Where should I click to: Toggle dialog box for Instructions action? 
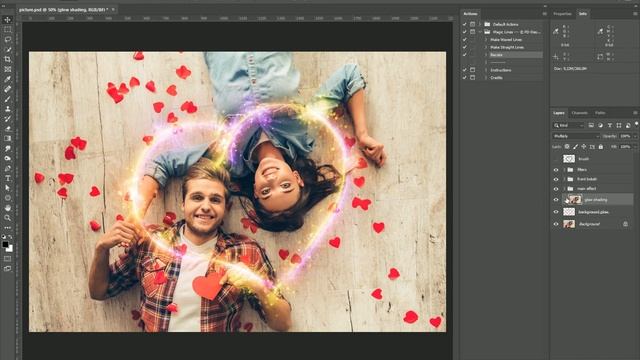473,70
